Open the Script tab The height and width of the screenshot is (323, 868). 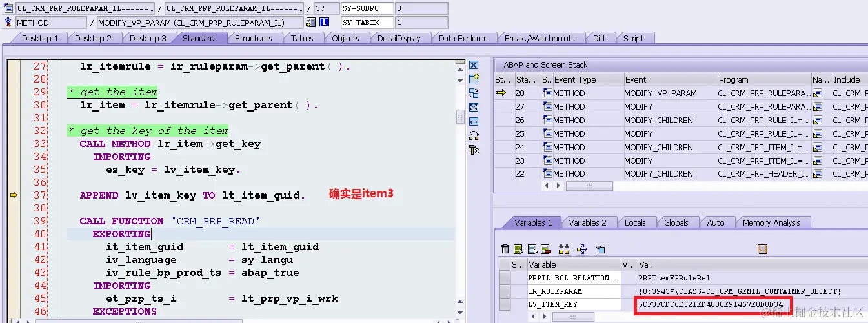coord(633,38)
